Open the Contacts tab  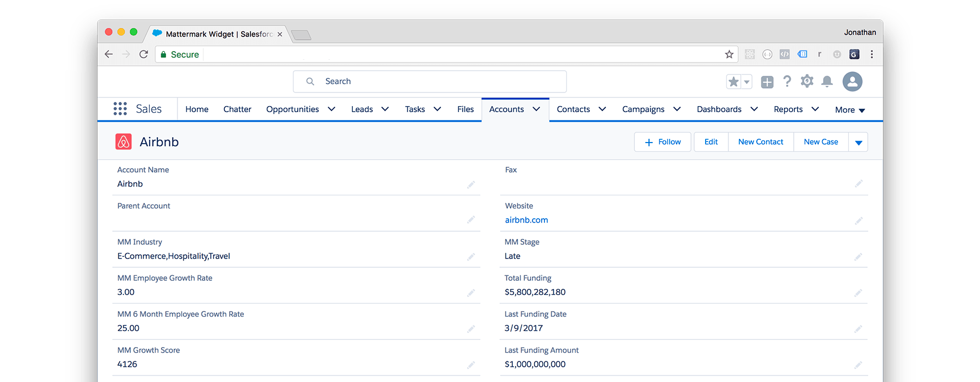pos(573,109)
